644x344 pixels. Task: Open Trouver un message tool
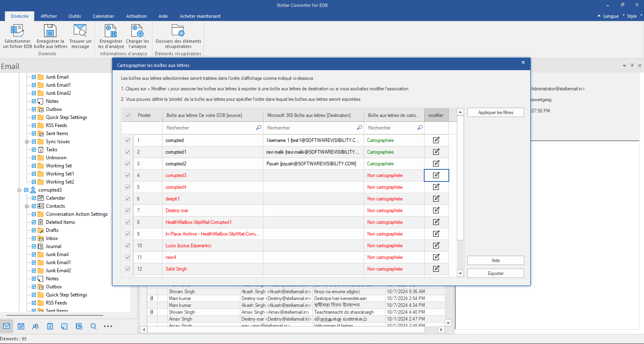[80, 36]
